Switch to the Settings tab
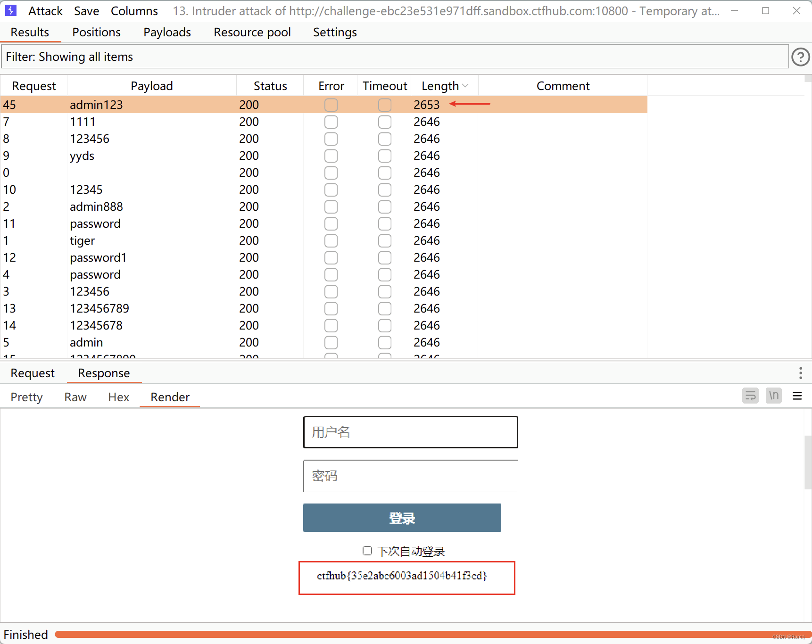 335,32
